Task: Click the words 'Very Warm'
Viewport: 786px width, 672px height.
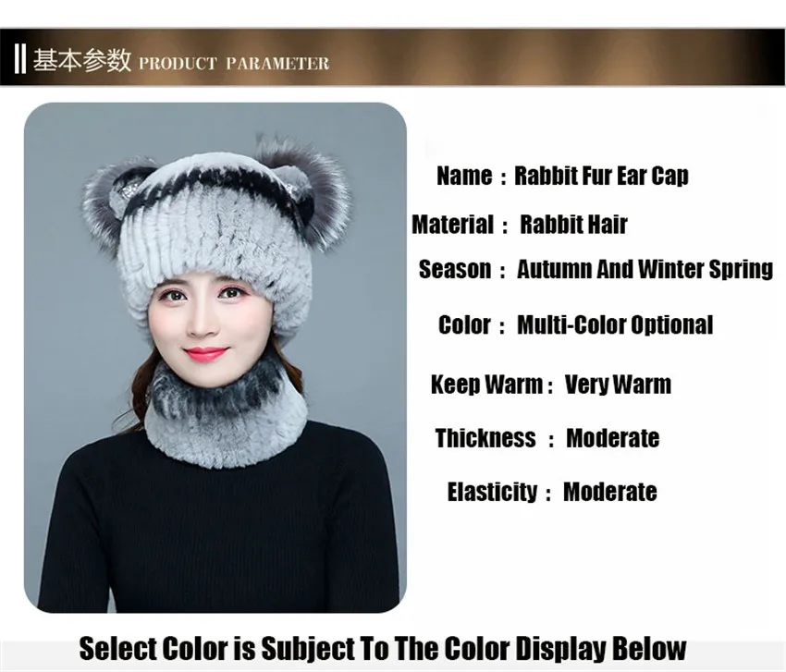Action: pos(618,385)
